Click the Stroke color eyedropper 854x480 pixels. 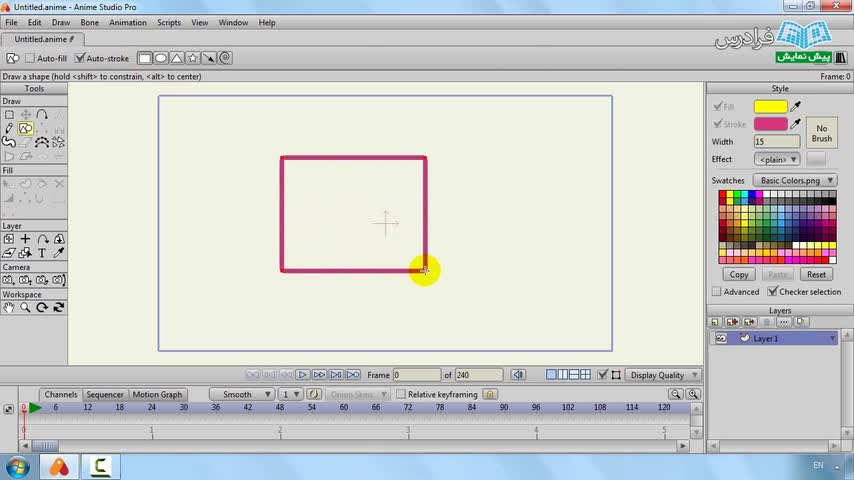click(796, 124)
